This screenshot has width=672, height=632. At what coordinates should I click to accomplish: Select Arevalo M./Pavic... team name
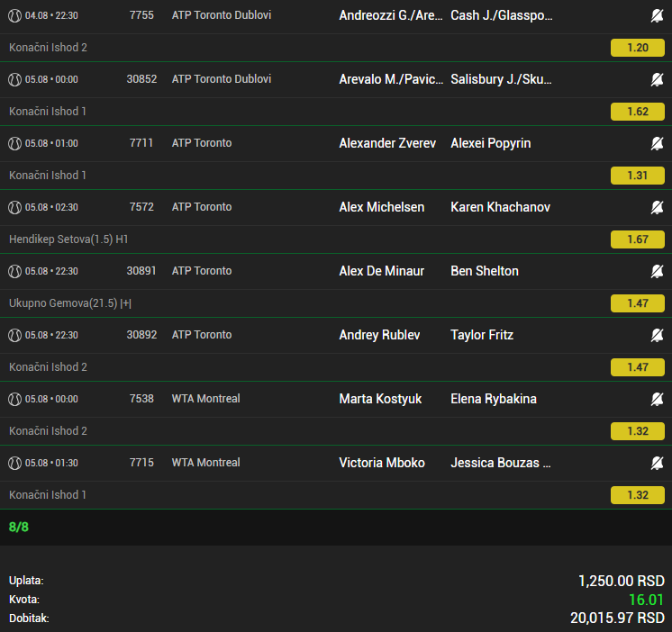pos(391,79)
